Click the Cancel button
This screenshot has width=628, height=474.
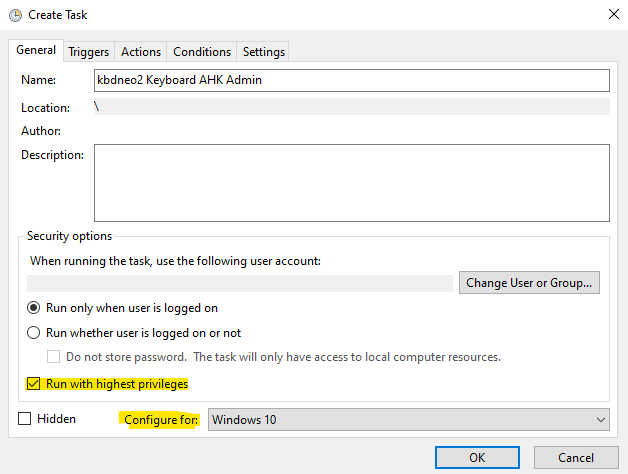(576, 458)
